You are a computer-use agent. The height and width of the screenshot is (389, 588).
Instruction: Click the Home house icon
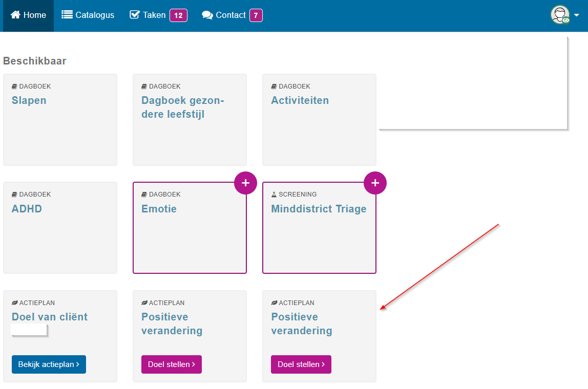pyautogui.click(x=15, y=15)
